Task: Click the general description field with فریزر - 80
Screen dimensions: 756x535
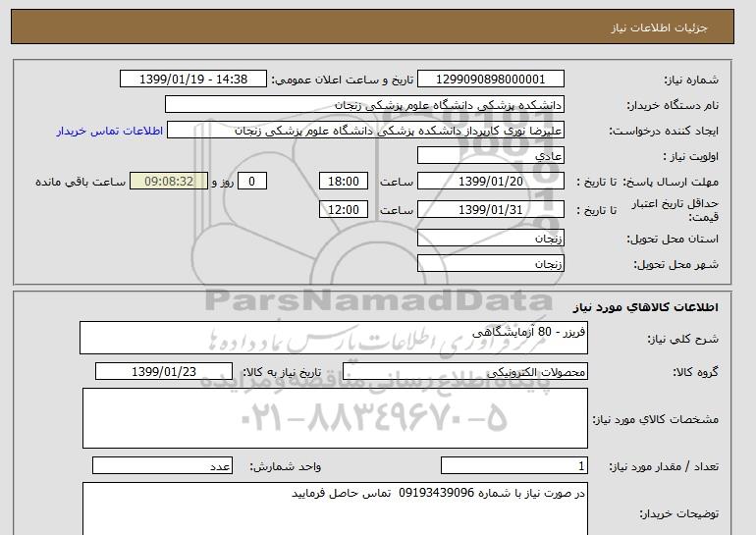Action: click(x=334, y=338)
